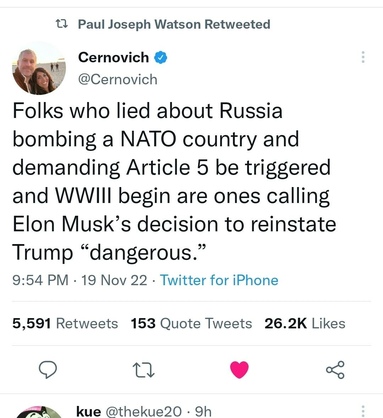Image resolution: width=383 pixels, height=418 pixels.
Task: Show the 26.2K Likes list
Action: [x=305, y=323]
